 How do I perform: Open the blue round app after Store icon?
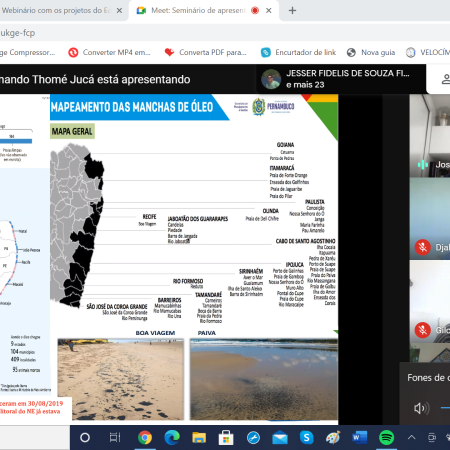[253, 437]
